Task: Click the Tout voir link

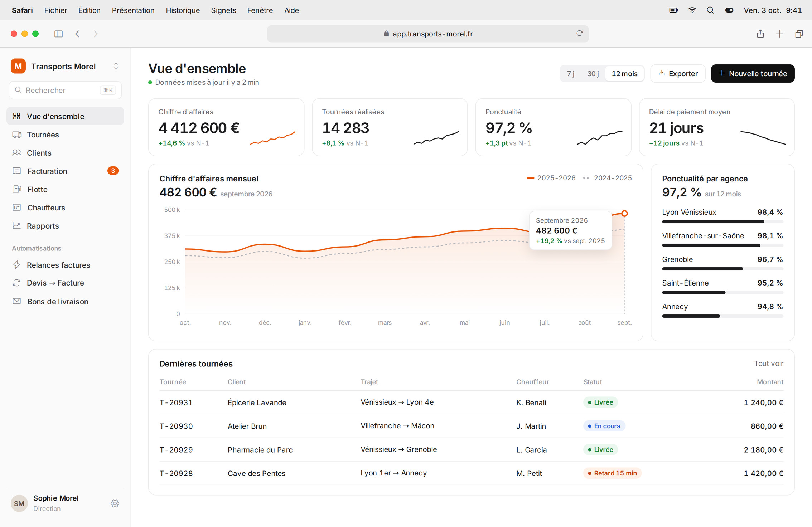Action: 769,363
